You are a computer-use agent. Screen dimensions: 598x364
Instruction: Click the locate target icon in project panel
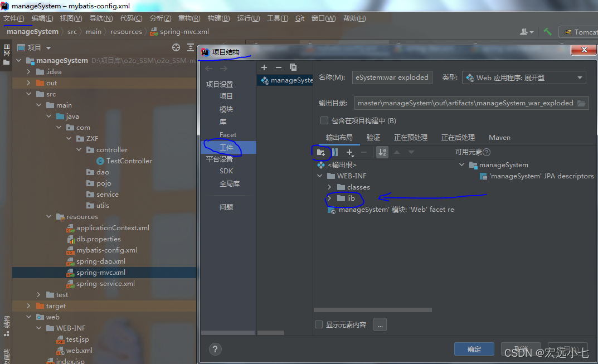[x=176, y=47]
